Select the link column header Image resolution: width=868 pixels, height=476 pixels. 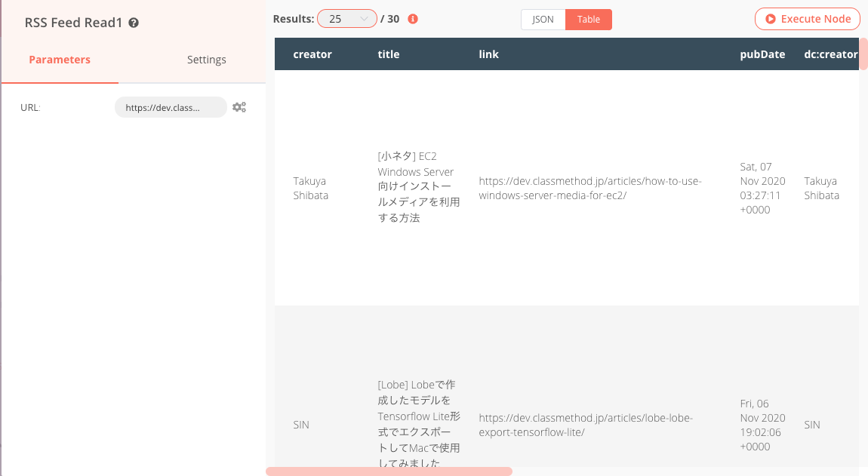point(489,54)
